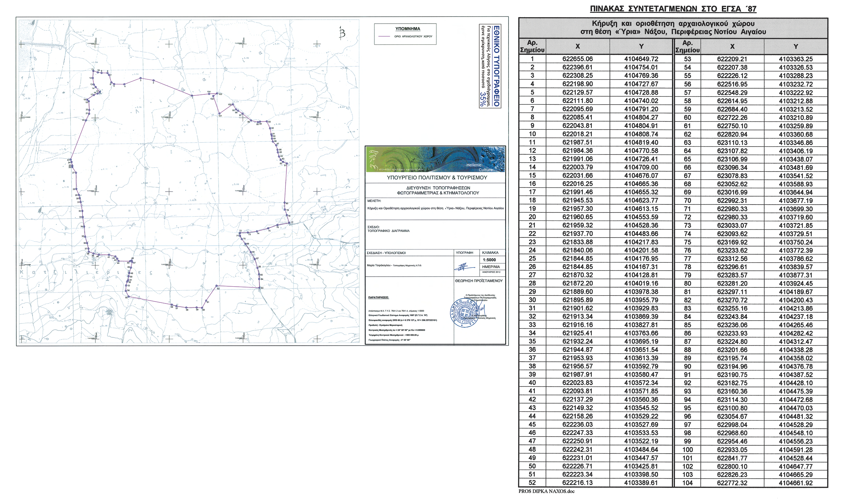The image size is (845, 504).
Task: Click the legend line sample in ΥΠΟΜΝΗΜΑ box
Action: 384,36
